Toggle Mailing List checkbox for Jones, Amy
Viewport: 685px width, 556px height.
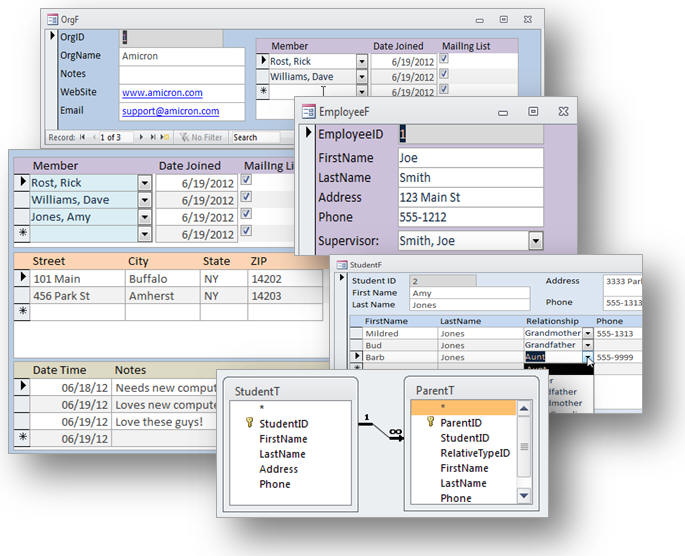(x=246, y=215)
